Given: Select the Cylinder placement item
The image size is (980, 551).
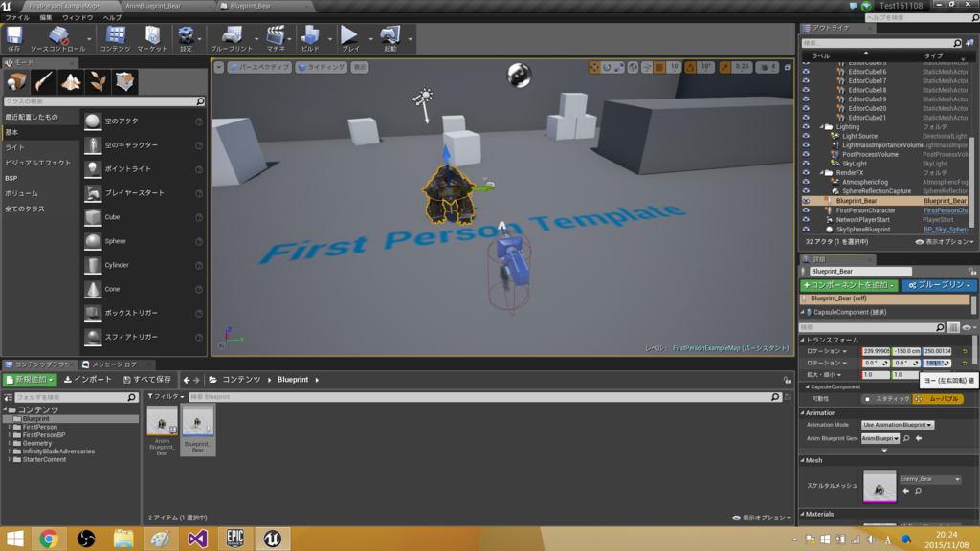Looking at the screenshot, I should (144, 265).
